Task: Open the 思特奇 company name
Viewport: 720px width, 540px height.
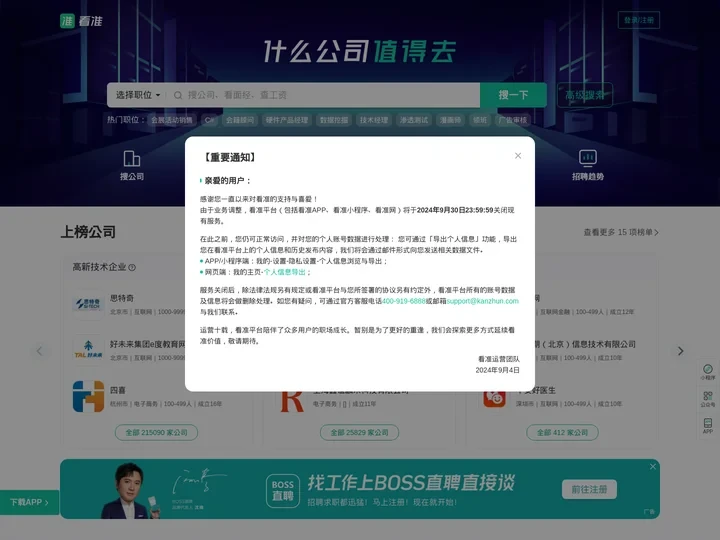Action: pyautogui.click(x=122, y=298)
